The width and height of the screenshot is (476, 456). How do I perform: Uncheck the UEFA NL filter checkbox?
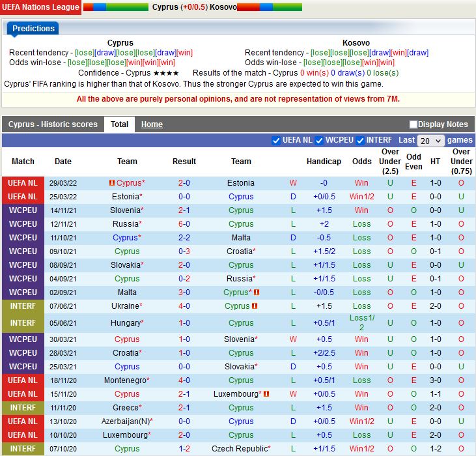(x=276, y=140)
